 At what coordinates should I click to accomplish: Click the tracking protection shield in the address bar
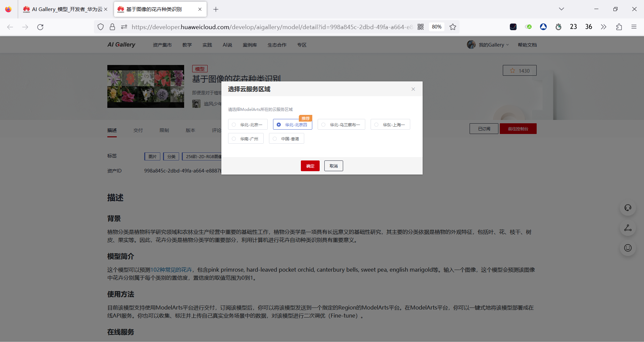tap(100, 27)
